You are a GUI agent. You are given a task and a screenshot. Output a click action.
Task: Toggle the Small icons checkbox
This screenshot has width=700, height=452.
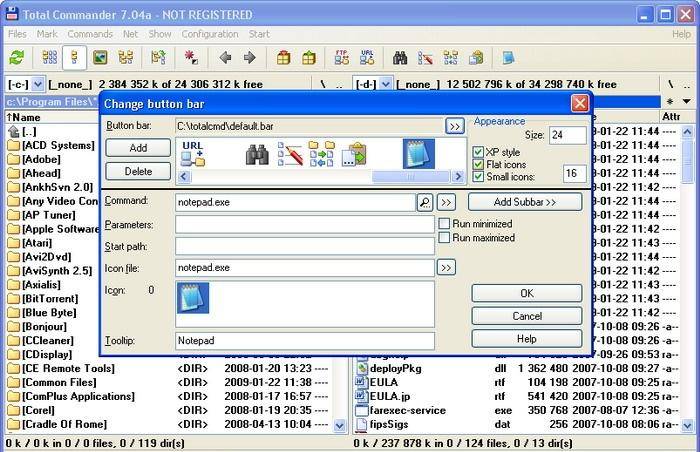coord(478,176)
